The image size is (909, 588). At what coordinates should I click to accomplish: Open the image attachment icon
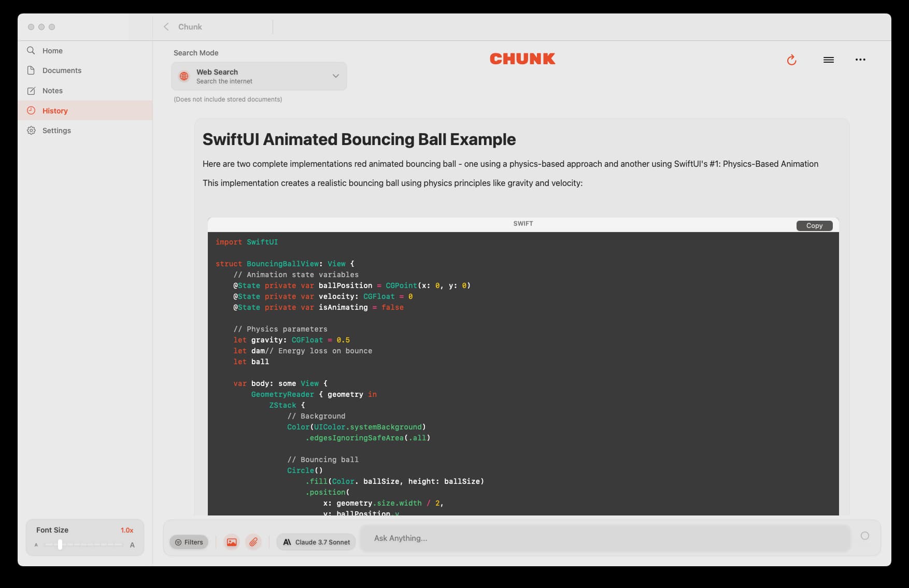click(x=231, y=542)
